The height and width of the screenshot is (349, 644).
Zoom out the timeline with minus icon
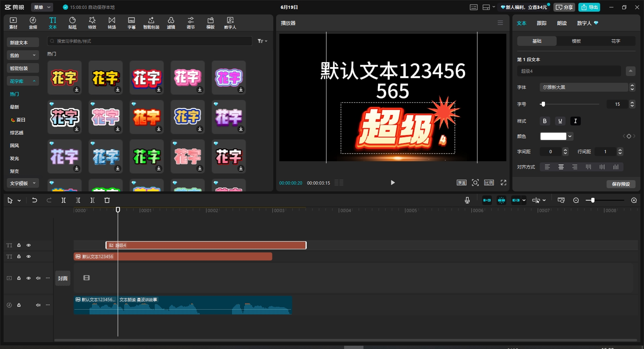(x=576, y=200)
